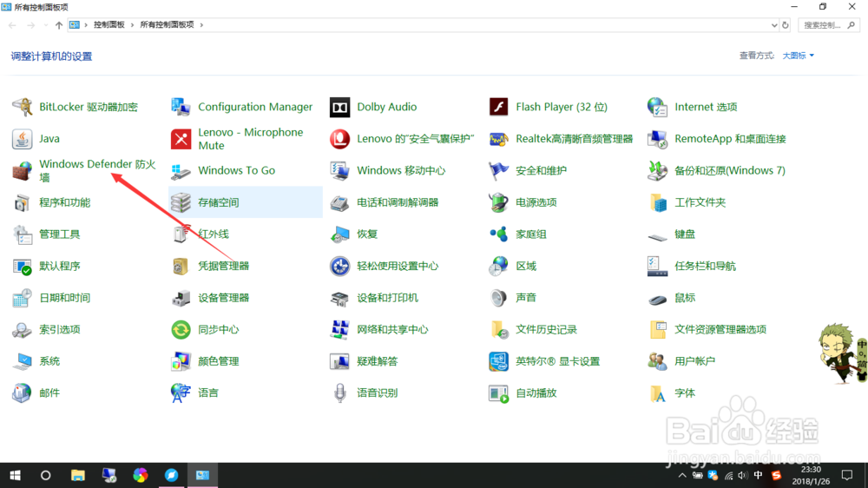Open the action center notification icon
Screen dimensions: 868x488
tap(847, 475)
